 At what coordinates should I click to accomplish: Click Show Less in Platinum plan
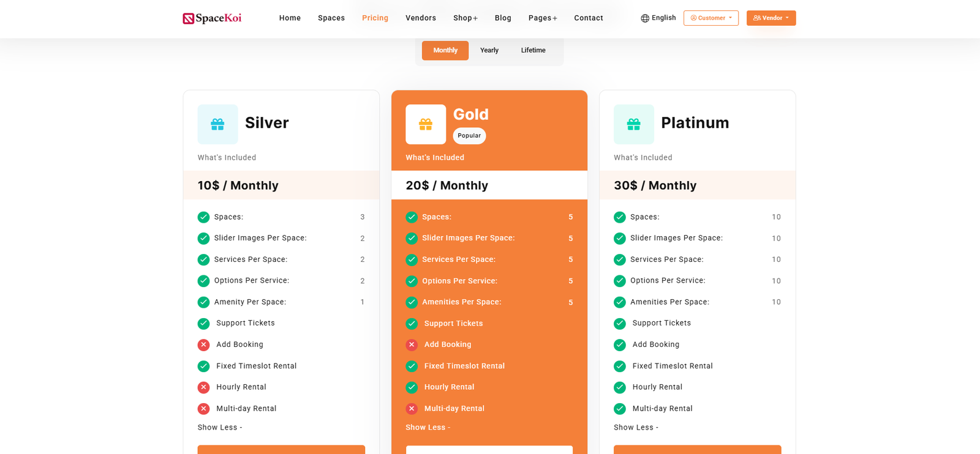[x=636, y=428]
